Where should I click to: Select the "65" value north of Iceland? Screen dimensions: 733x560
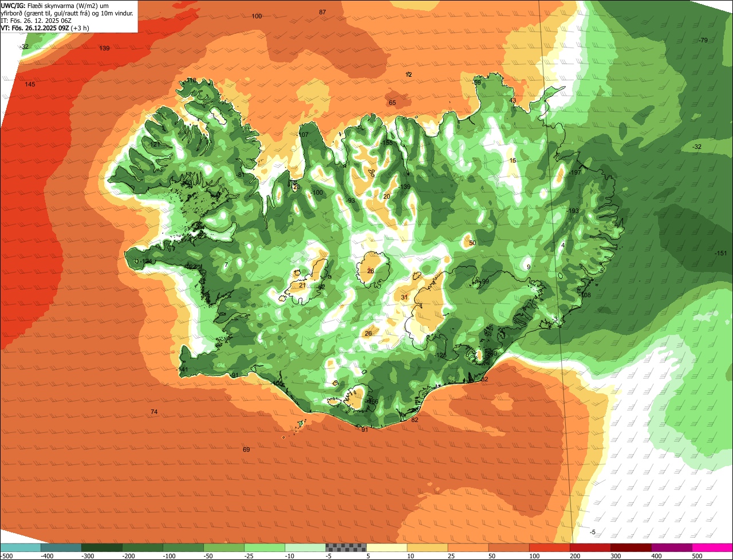click(x=392, y=103)
